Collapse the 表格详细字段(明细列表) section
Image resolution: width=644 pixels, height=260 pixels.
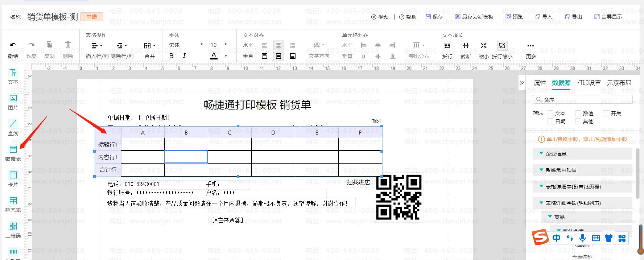pyautogui.click(x=541, y=203)
